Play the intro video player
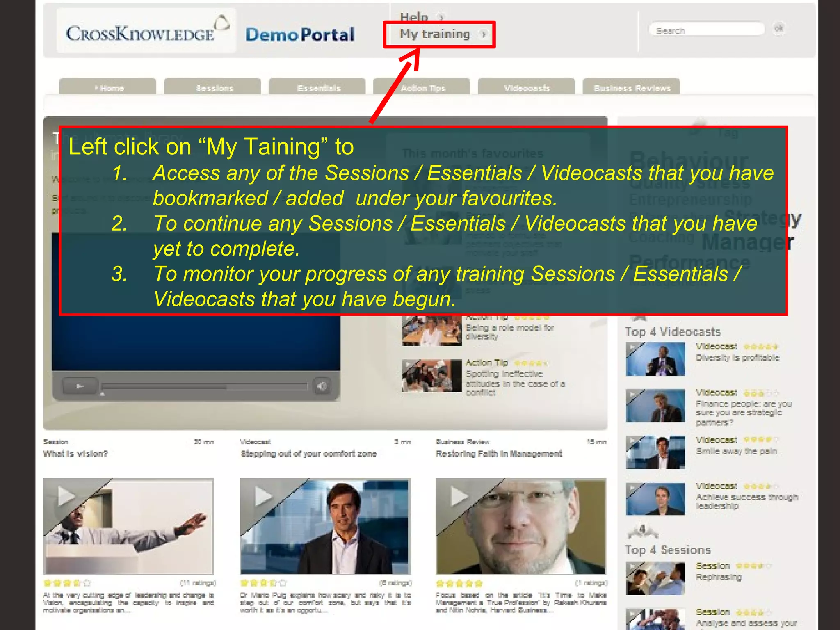The image size is (840, 630). (x=80, y=386)
